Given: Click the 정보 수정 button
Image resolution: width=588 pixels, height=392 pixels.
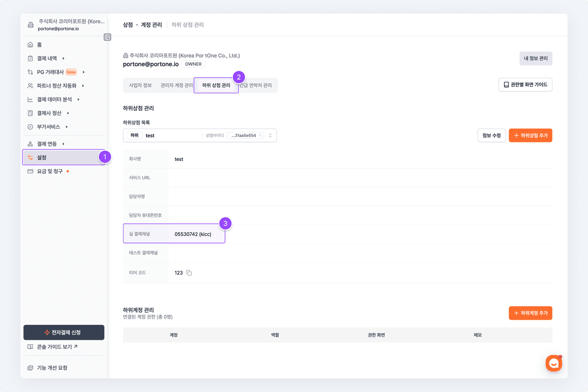Looking at the screenshot, I should [x=492, y=136].
